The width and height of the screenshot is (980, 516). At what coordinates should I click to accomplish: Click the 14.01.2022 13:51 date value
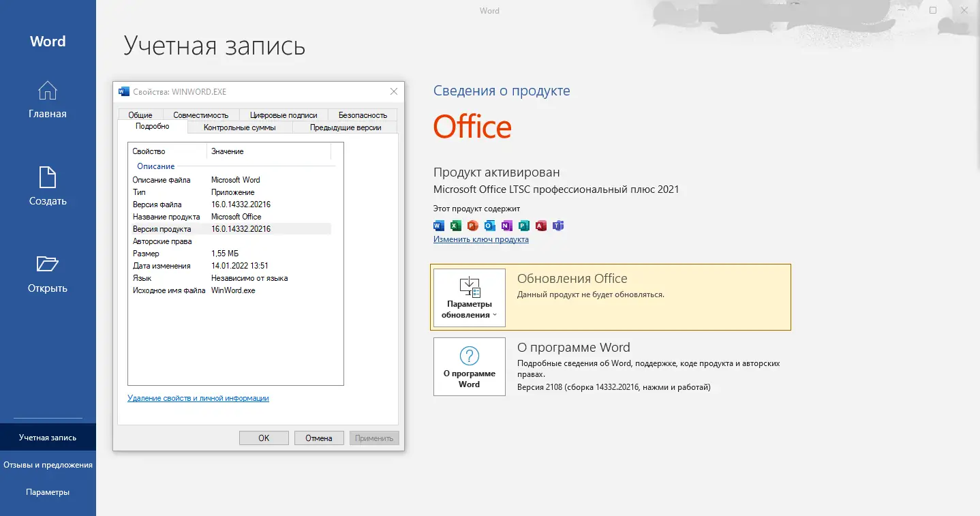point(239,266)
